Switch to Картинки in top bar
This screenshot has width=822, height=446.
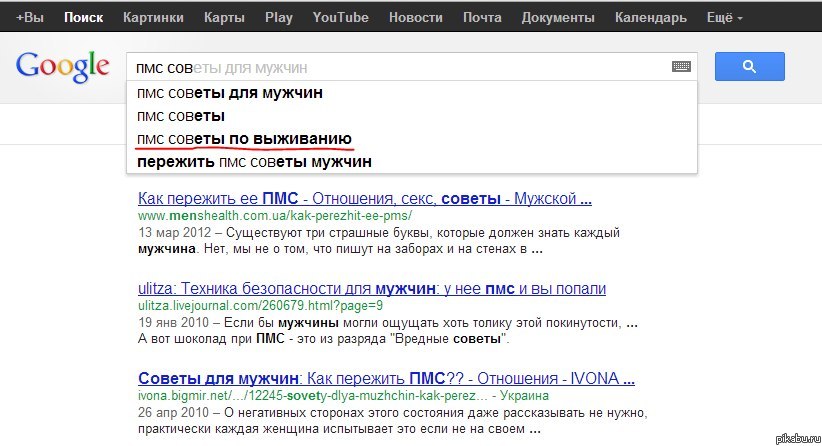153,18
